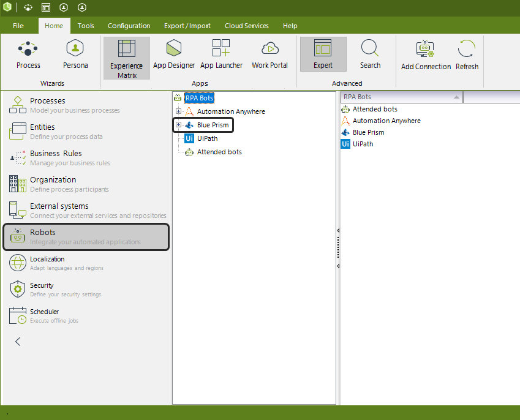Select Automation Anywhere in the tree
Screen dimensions: 520x420
[x=231, y=111]
